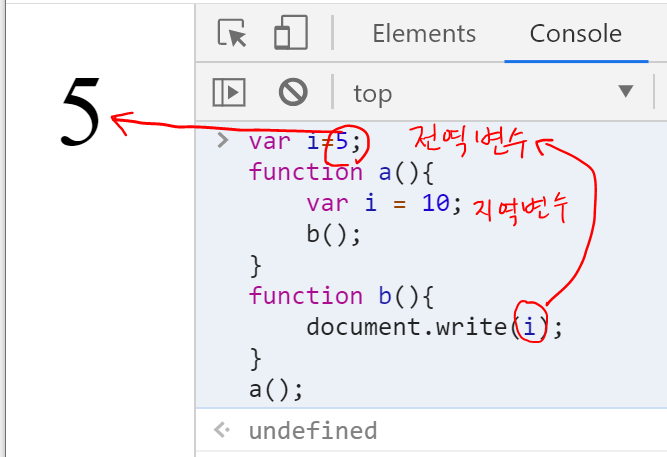667x457 pixels.
Task: Toggle the device toolbar icon
Action: (291, 33)
